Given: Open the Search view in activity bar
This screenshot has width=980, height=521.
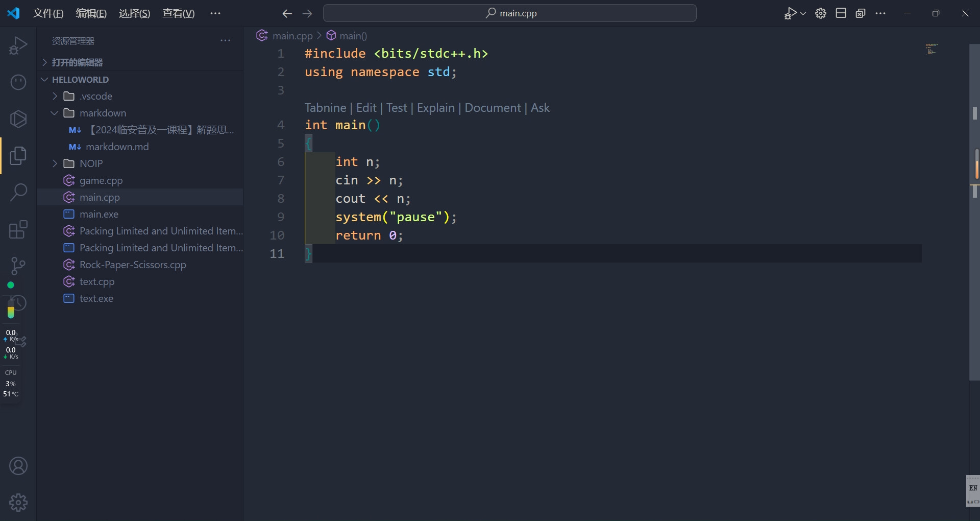Looking at the screenshot, I should point(18,193).
